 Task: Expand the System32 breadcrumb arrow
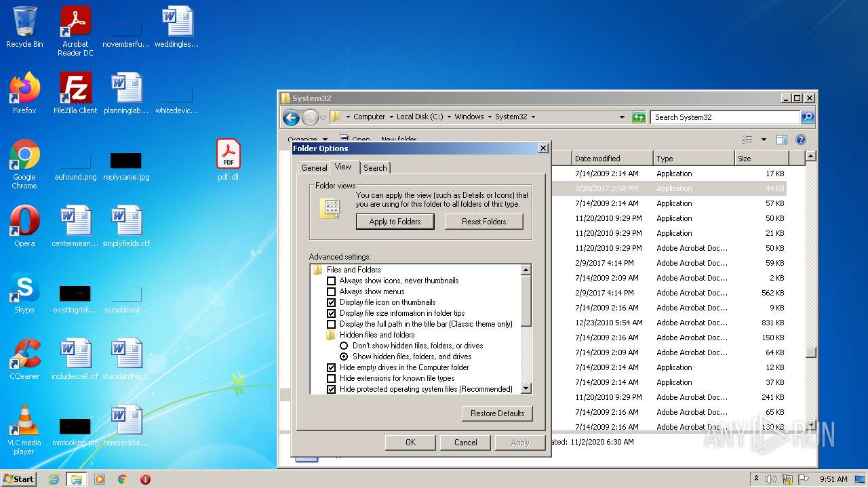tap(533, 117)
